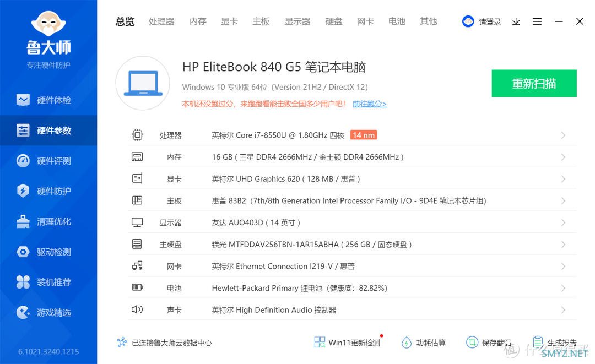595x364 pixels.
Task: Open 硬件体检 in the sidebar
Action: pyautogui.click(x=48, y=100)
